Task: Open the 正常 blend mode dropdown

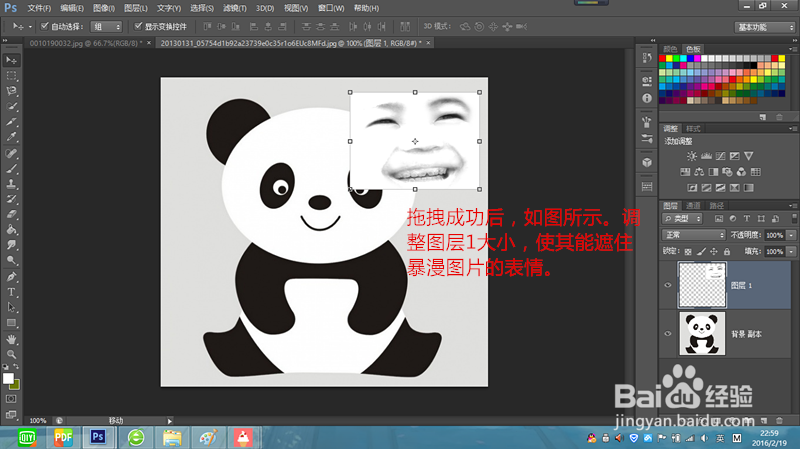Action: click(693, 235)
